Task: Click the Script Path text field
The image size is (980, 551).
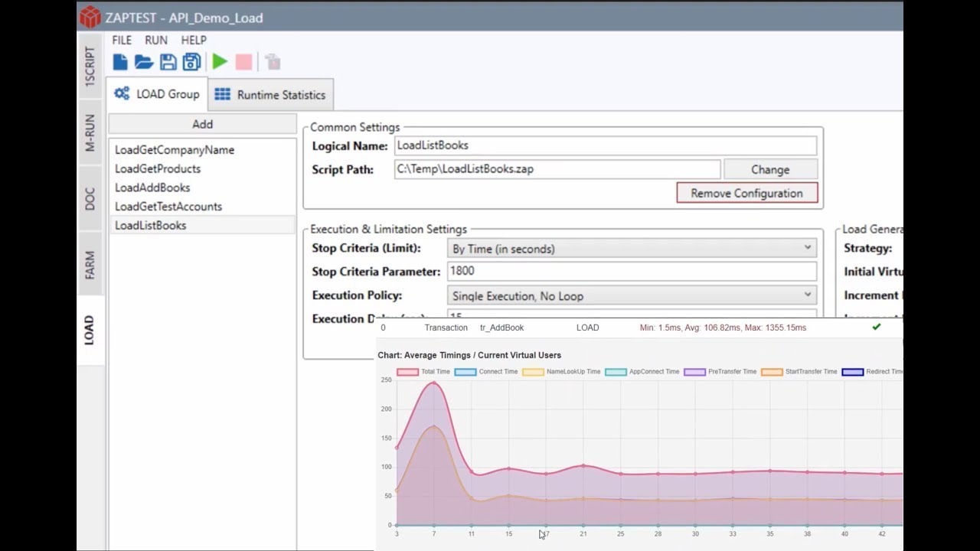Action: click(557, 169)
